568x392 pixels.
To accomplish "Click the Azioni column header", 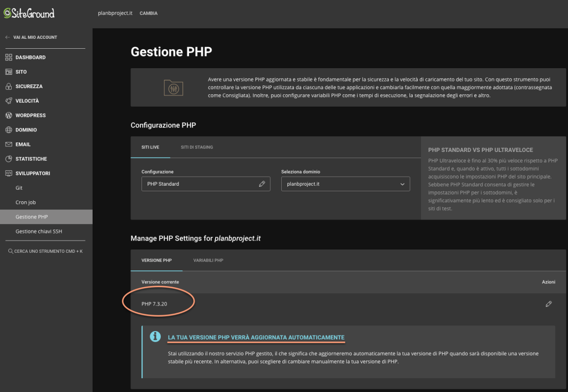I will [x=549, y=282].
